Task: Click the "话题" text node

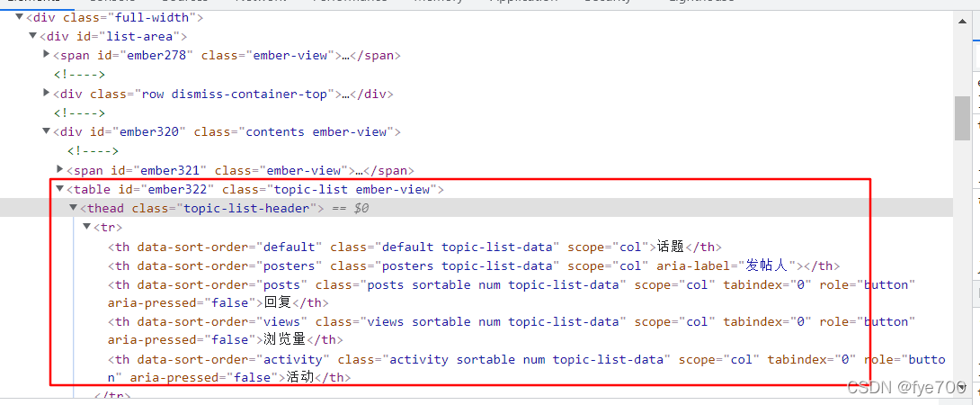Action: pos(672,247)
